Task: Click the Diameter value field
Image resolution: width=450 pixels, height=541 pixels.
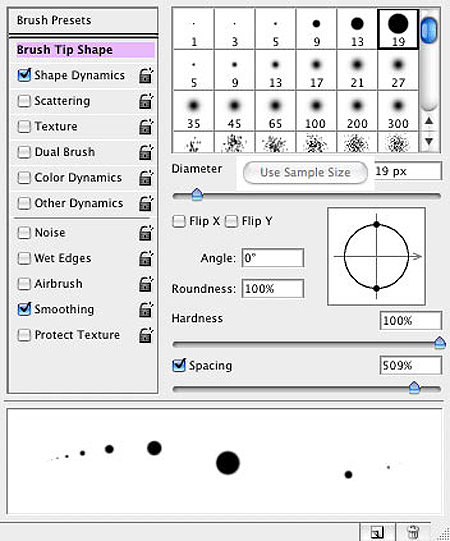Action: (x=408, y=171)
